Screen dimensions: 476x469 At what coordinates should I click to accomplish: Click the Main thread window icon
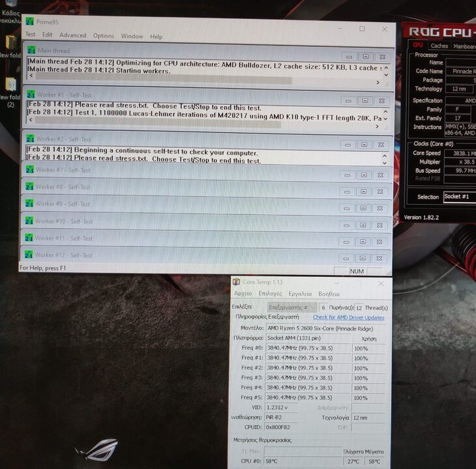pyautogui.click(x=31, y=50)
